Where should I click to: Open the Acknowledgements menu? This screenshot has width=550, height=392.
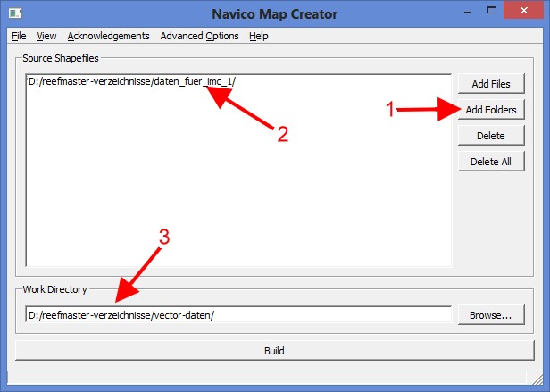coord(108,36)
